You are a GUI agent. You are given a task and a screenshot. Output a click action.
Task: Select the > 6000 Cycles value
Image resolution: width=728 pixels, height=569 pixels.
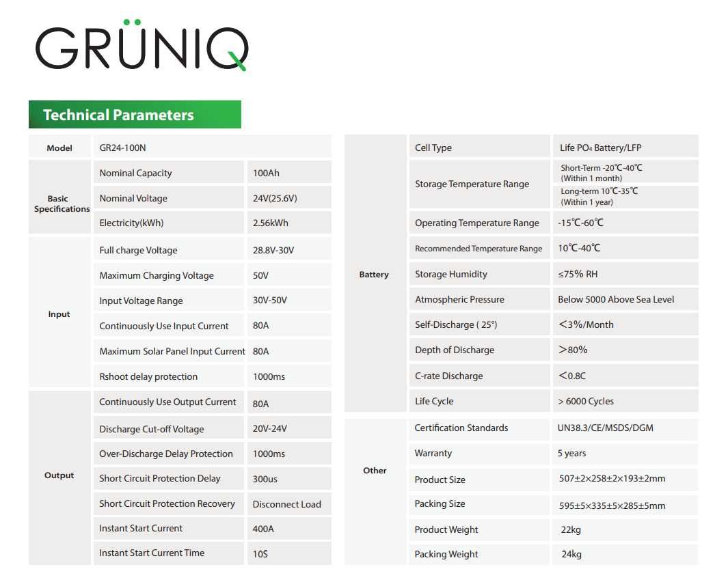tap(585, 401)
